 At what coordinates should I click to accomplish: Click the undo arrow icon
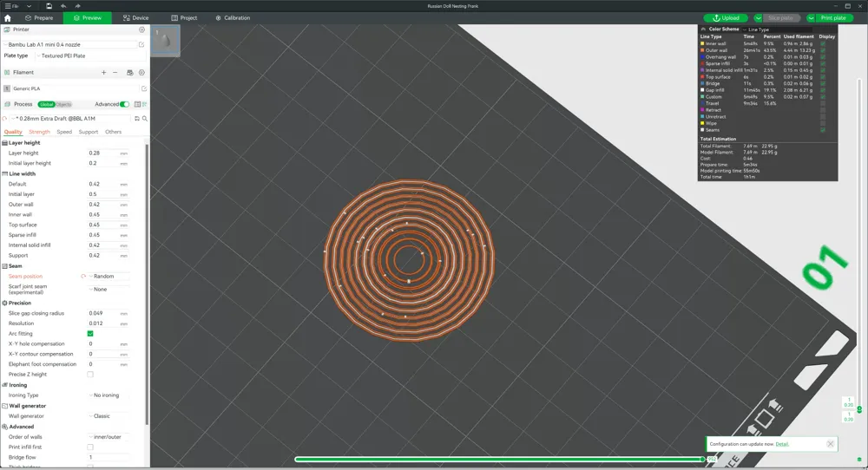click(x=63, y=6)
